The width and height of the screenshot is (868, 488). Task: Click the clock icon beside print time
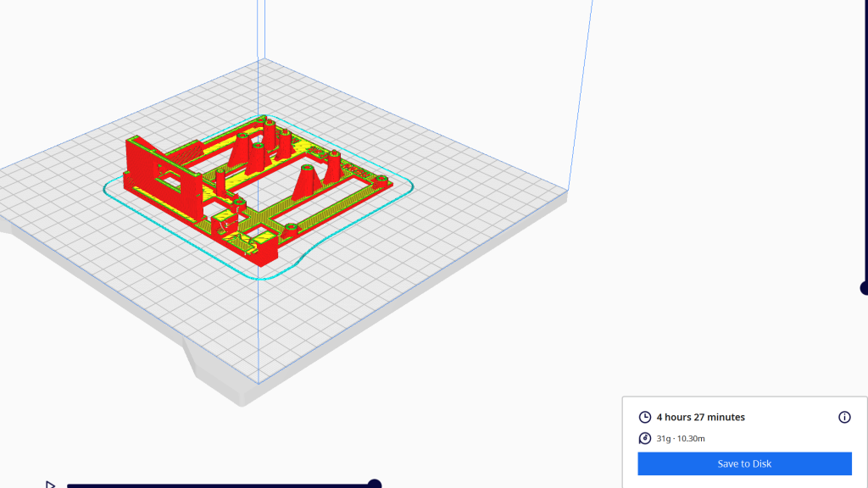tap(645, 417)
